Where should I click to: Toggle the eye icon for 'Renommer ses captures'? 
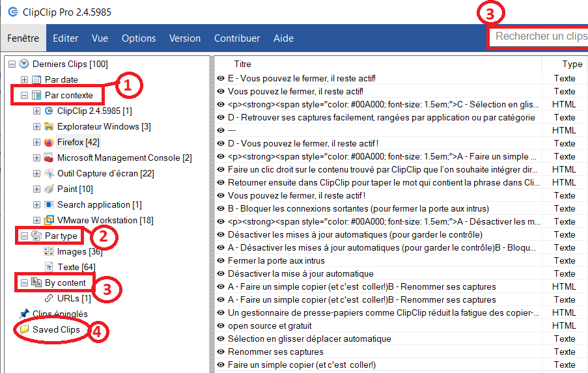pos(221,352)
